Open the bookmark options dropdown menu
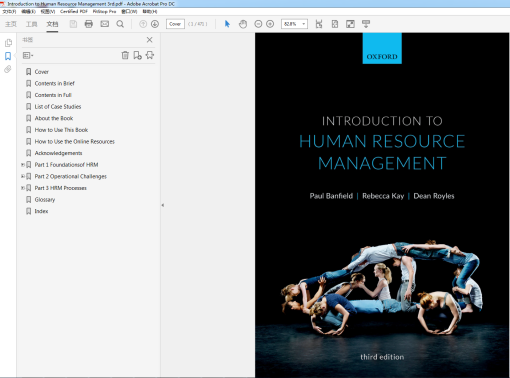 tap(28, 55)
